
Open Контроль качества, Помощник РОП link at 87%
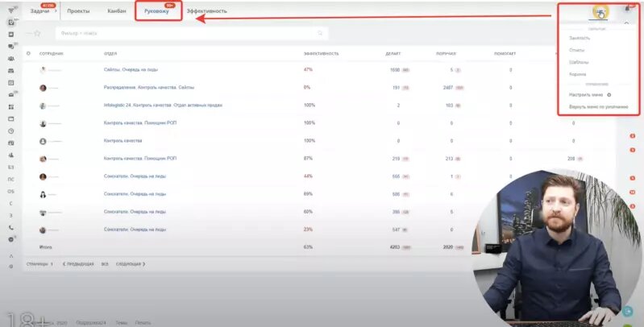tap(140, 159)
